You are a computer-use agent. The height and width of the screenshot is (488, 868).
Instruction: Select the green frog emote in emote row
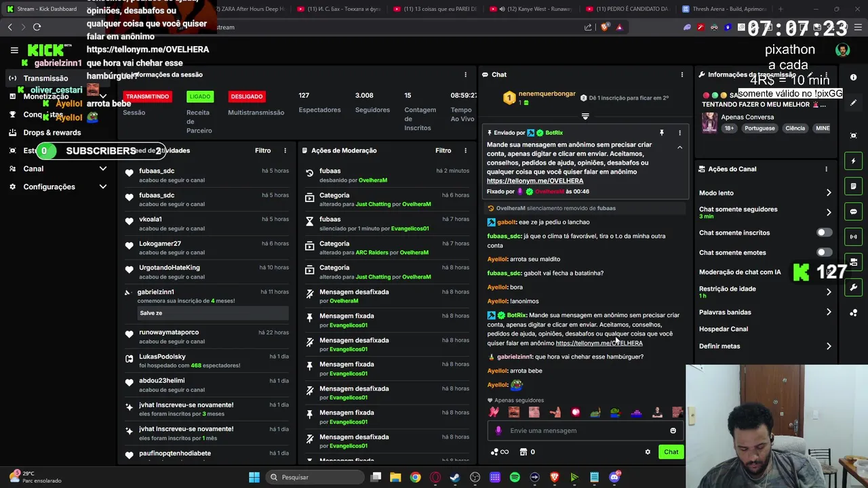(x=615, y=412)
